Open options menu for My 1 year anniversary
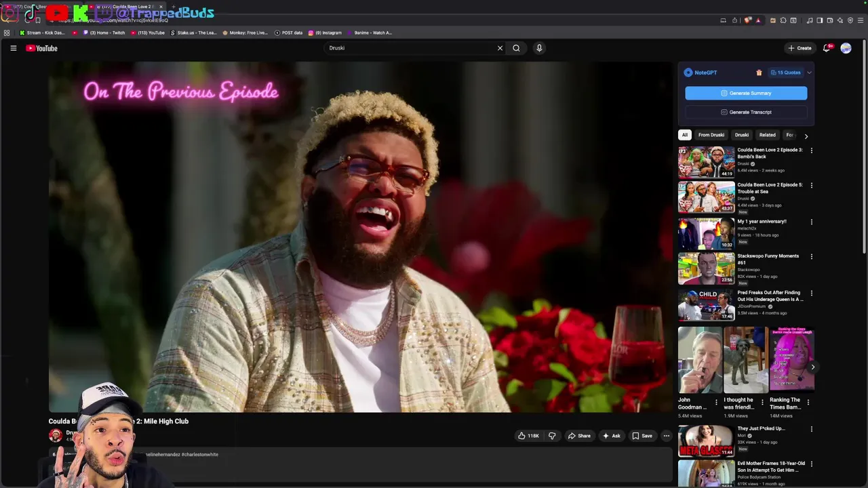This screenshot has width=868, height=488. (x=811, y=222)
